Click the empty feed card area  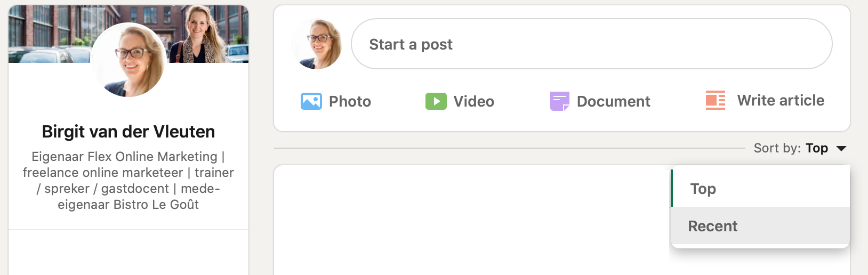pos(472,220)
